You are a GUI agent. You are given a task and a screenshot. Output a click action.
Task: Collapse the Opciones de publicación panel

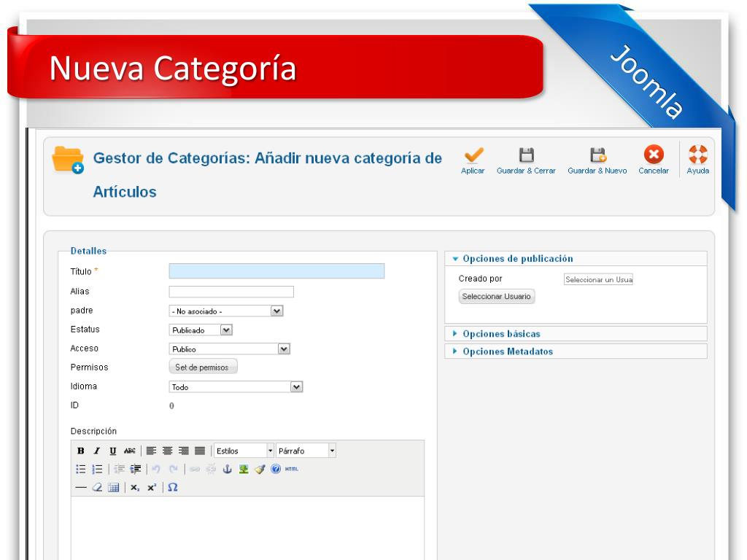pos(576,259)
